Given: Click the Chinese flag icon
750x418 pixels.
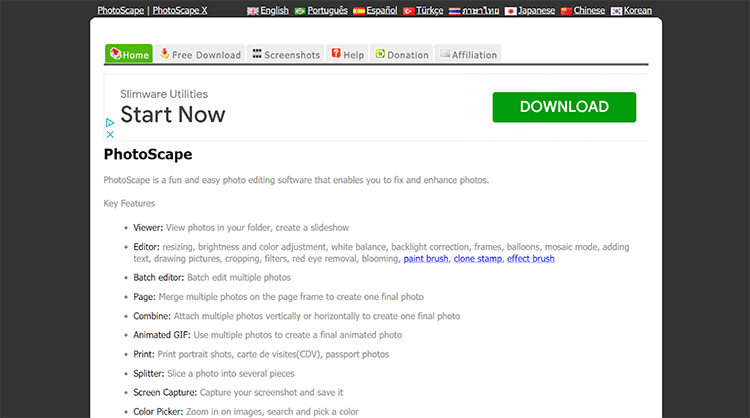Looking at the screenshot, I should 566,11.
